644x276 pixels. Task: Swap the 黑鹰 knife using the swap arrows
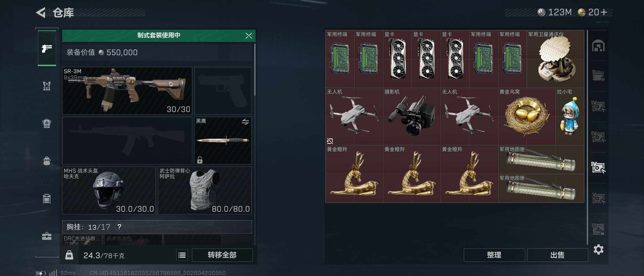(x=245, y=122)
